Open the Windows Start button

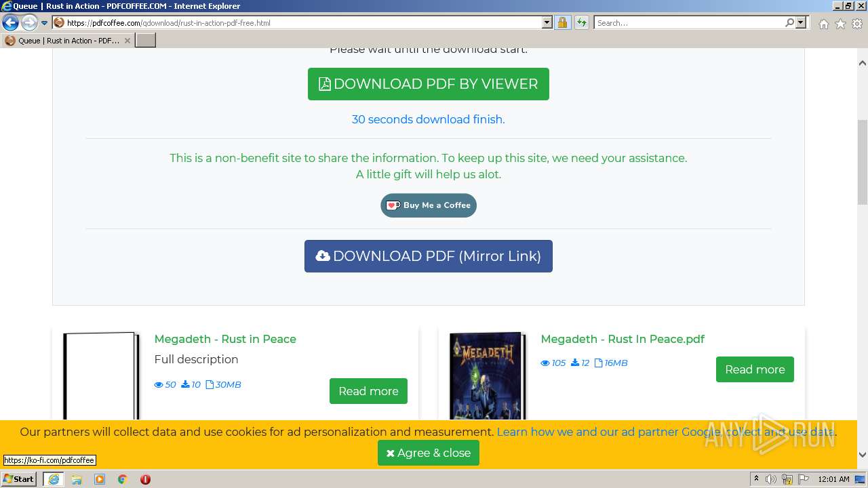point(19,479)
